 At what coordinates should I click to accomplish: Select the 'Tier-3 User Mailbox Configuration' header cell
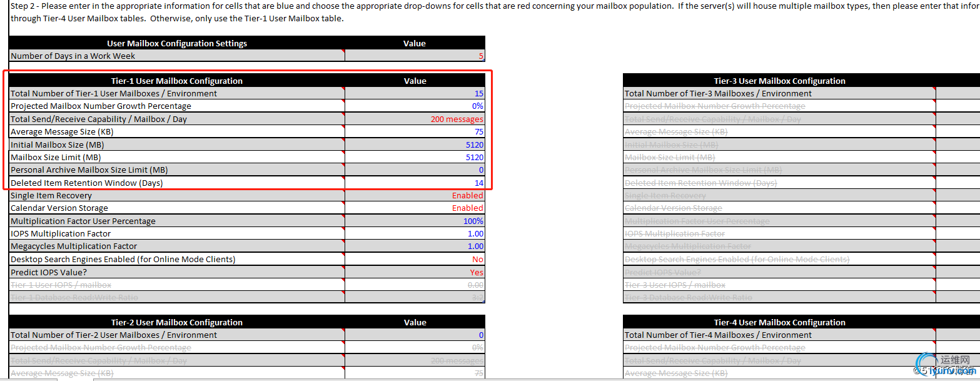click(x=779, y=81)
